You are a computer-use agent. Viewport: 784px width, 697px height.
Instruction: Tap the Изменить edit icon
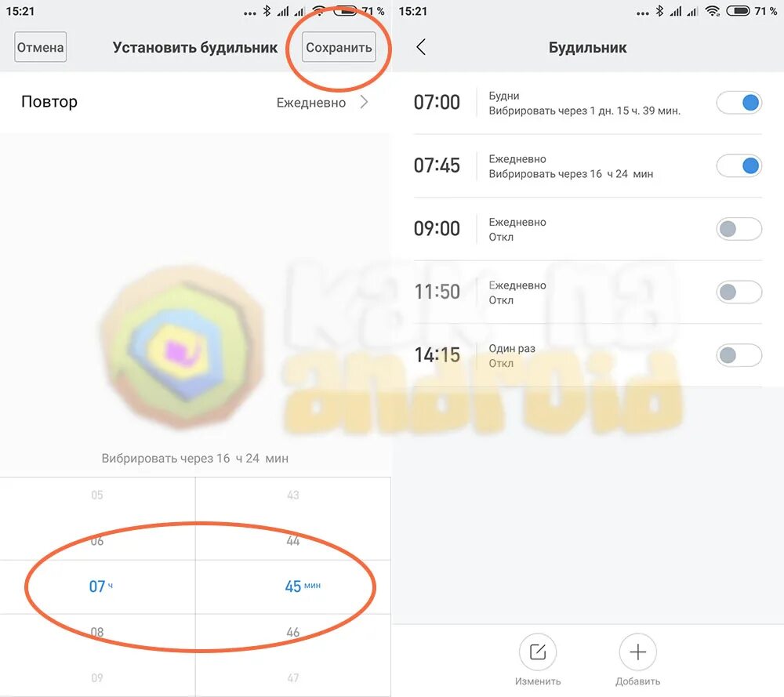pos(538,652)
